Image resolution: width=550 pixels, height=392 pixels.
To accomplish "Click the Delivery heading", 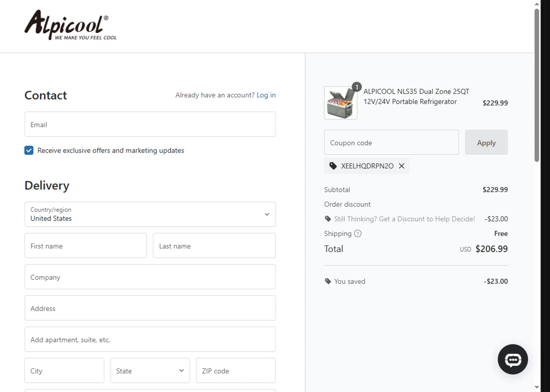I will pos(47,186).
